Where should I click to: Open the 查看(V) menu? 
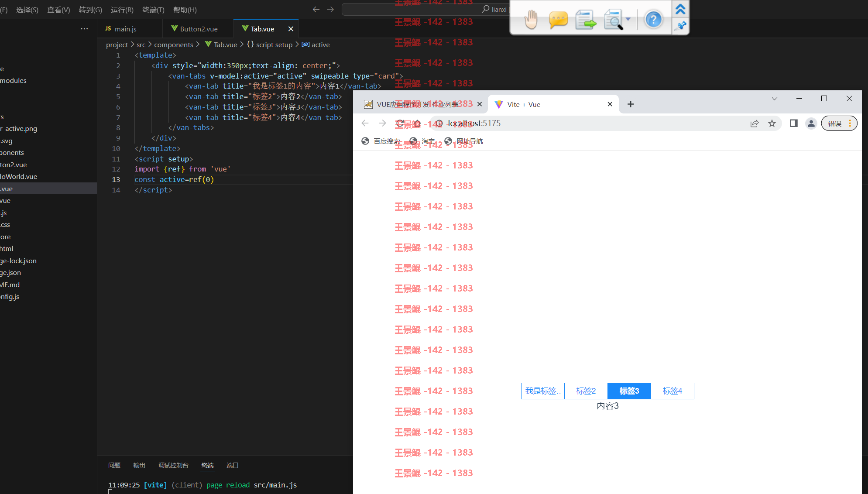[x=58, y=10]
